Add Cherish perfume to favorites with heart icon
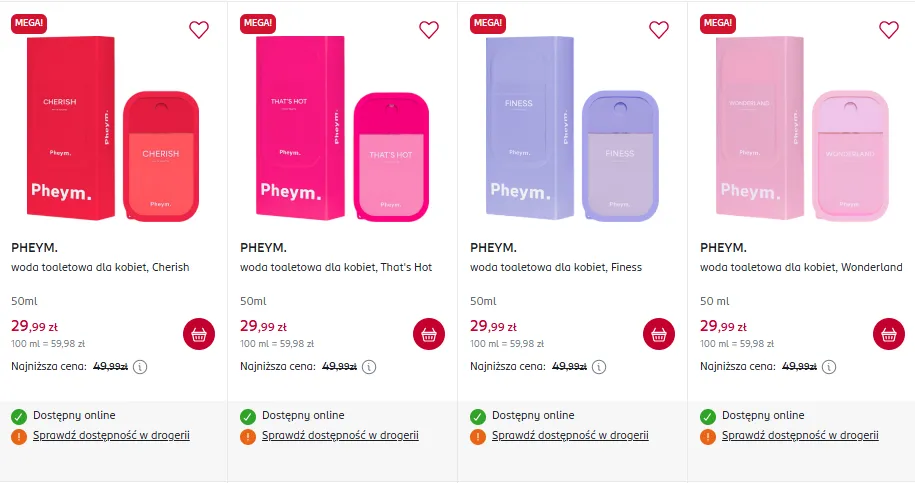This screenshot has width=915, height=483. [x=199, y=30]
